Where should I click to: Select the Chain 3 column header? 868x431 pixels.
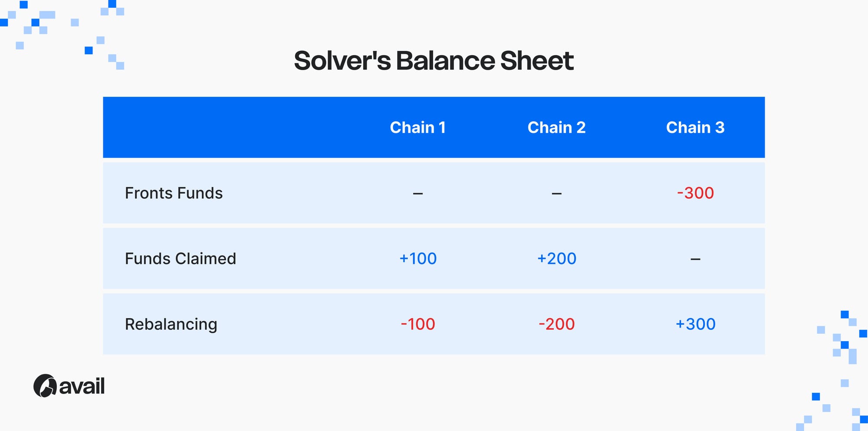pyautogui.click(x=695, y=128)
